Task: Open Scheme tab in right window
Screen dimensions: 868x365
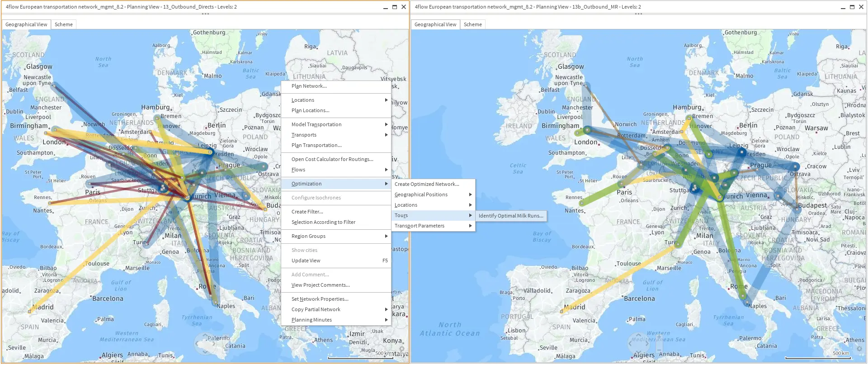Action: coord(472,24)
